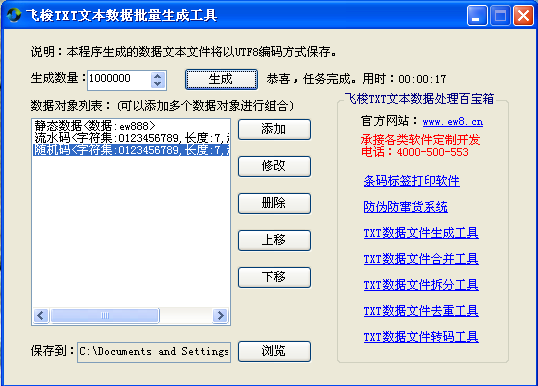Image resolution: width=538 pixels, height=386 pixels.
Task: Click the list's right scroll arrow
Action: point(220,315)
